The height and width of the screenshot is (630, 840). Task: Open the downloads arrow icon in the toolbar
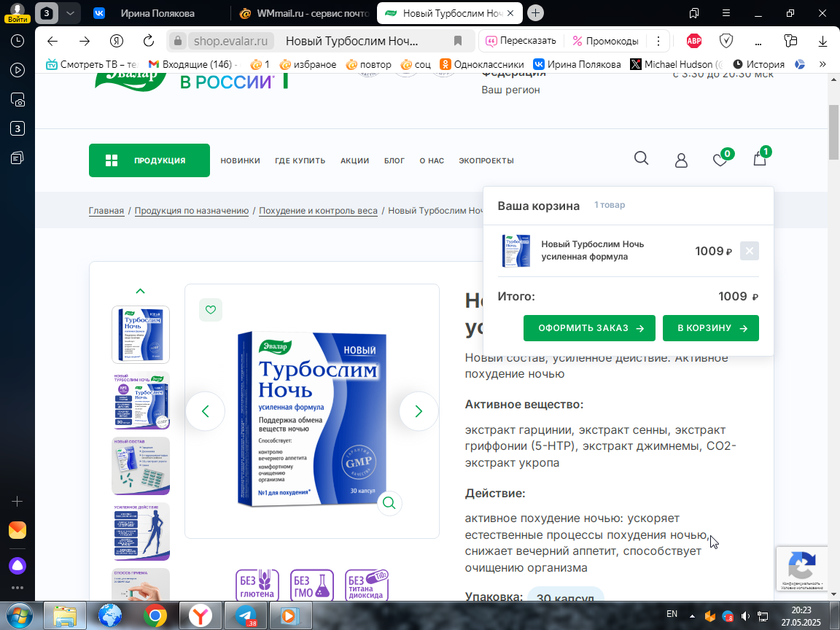point(822,42)
